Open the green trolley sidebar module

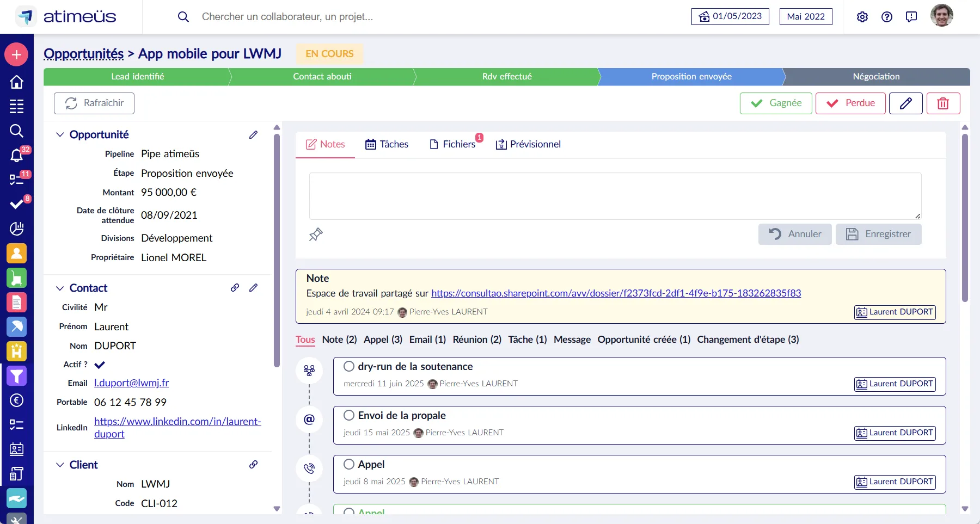click(16, 278)
